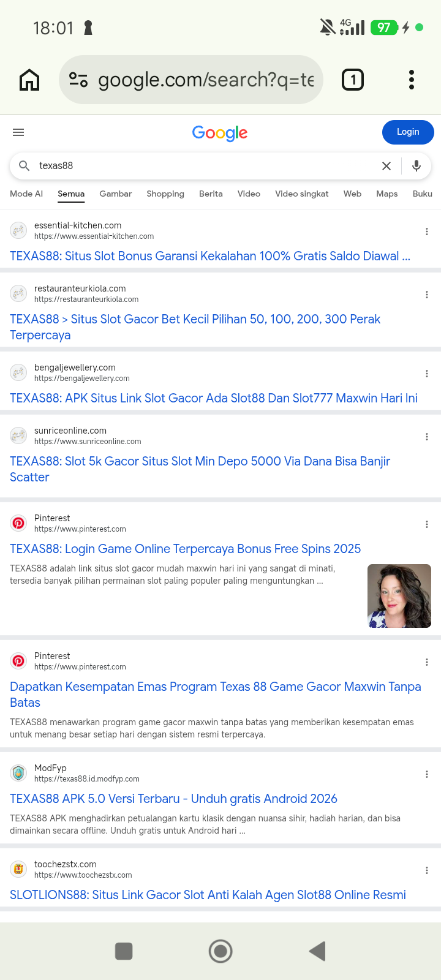This screenshot has height=980, width=441.
Task: Open TEXAS88 APK Situs Link Slot Gacor link
Action: click(214, 398)
